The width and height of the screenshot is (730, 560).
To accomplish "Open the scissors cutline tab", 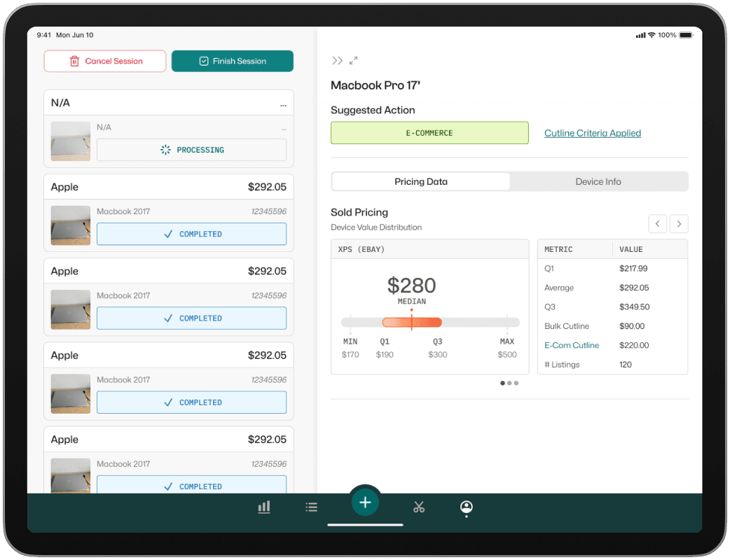I will (x=418, y=507).
